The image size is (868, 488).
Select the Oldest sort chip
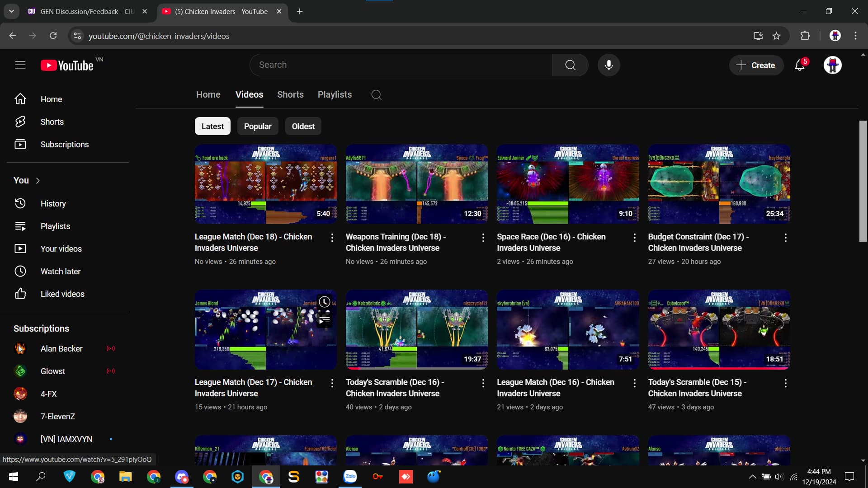303,127
